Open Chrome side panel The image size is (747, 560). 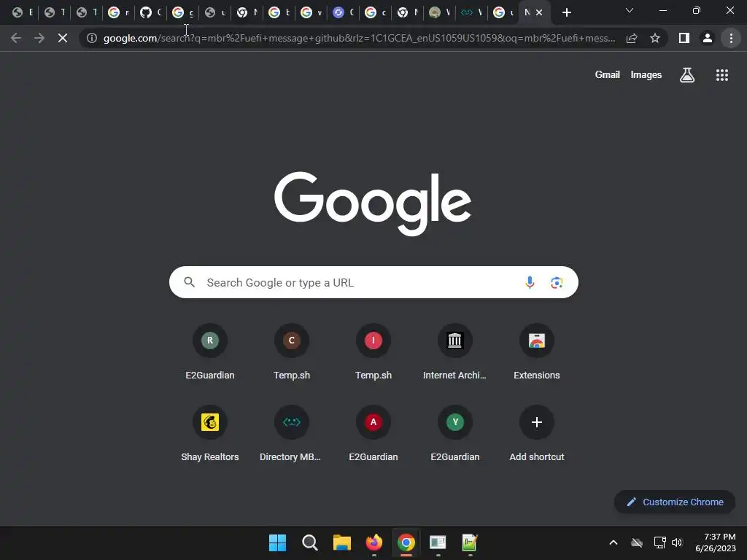tap(684, 38)
